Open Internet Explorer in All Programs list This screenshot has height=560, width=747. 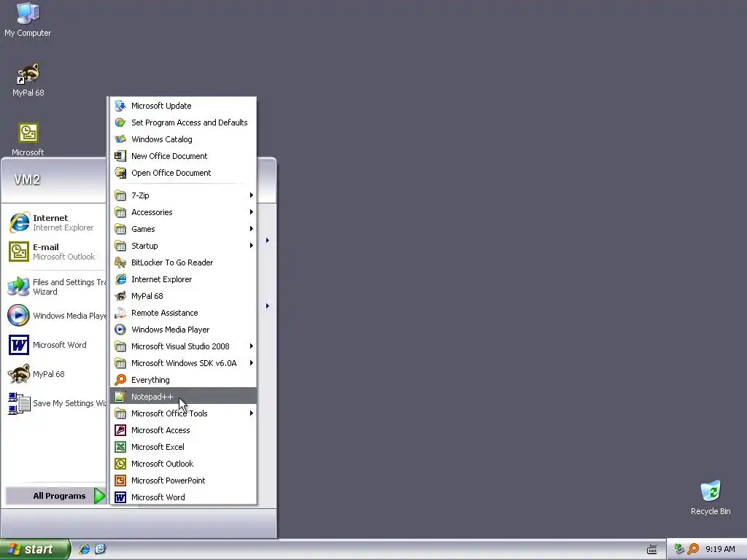[x=183, y=279]
